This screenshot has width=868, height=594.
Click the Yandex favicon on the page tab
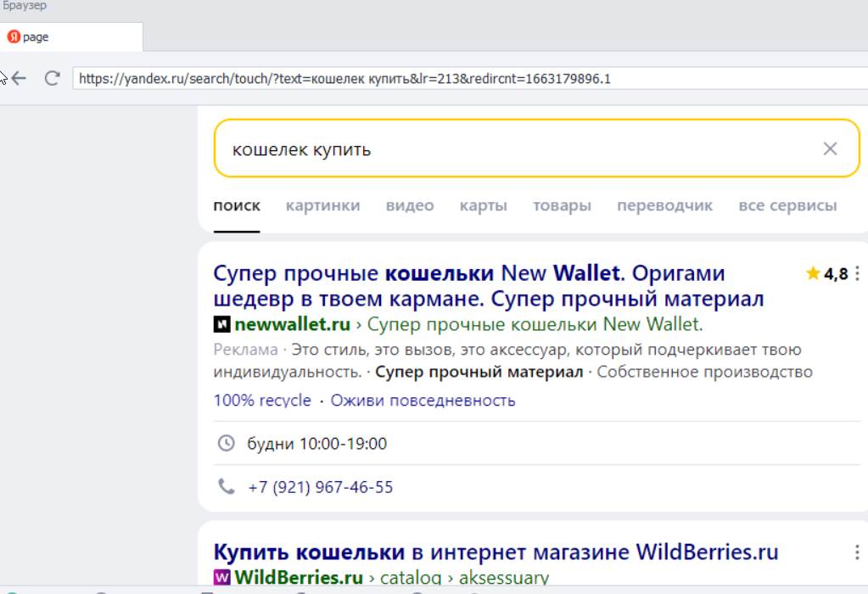(x=14, y=37)
